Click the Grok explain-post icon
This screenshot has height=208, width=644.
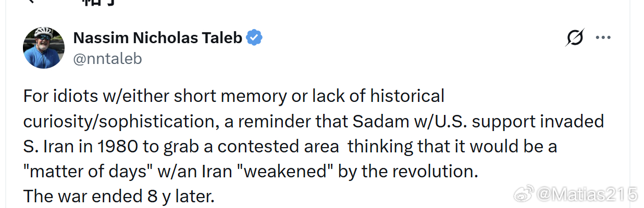575,37
